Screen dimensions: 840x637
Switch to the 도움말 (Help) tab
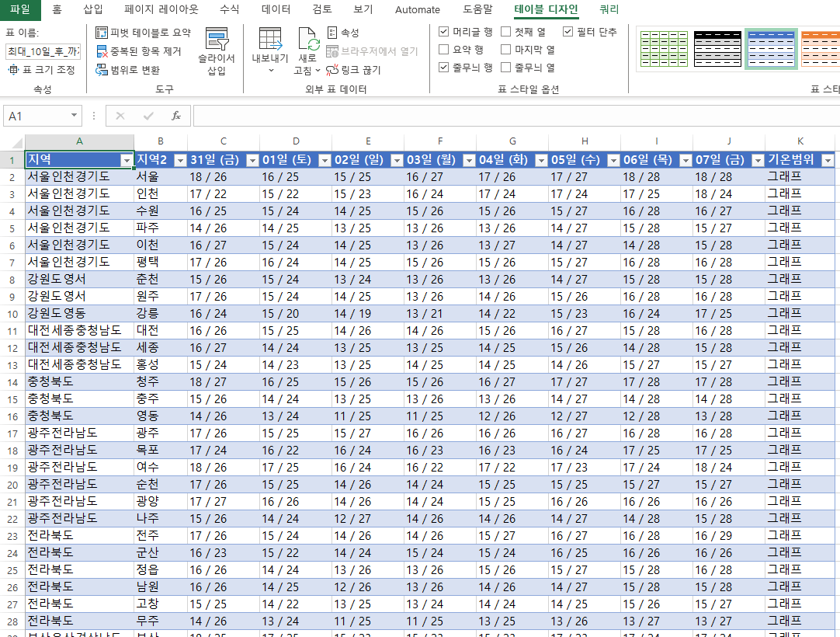click(x=477, y=9)
